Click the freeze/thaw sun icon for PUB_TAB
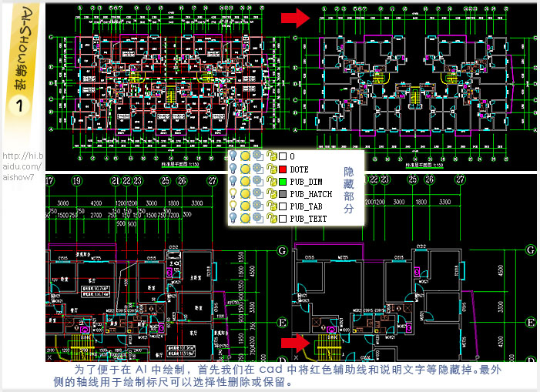540x392 pixels. point(245,206)
